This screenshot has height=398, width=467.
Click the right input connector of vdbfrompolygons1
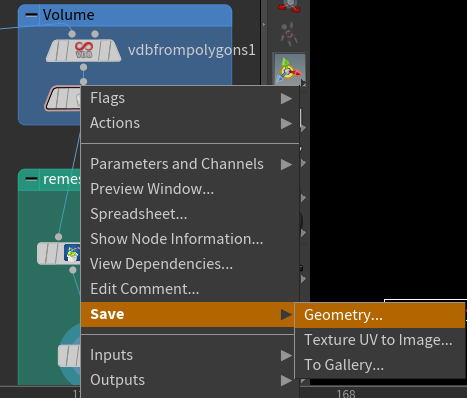click(x=95, y=34)
